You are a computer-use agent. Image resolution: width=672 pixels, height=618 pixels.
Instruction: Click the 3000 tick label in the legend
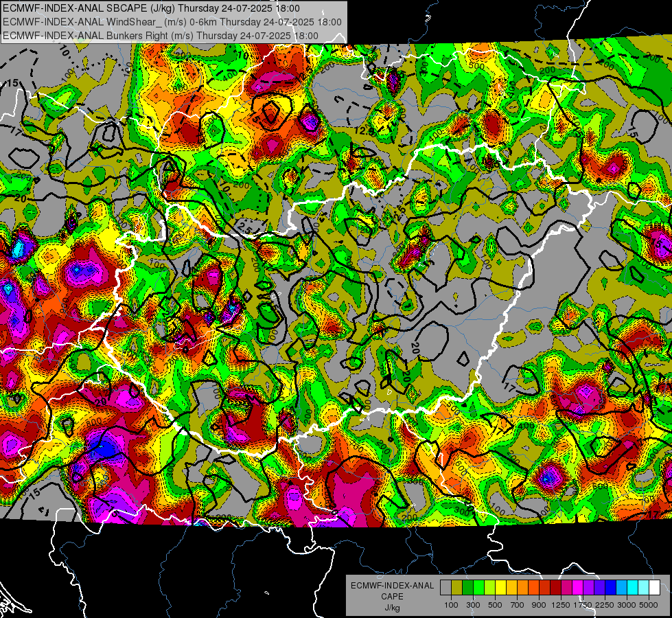click(627, 605)
